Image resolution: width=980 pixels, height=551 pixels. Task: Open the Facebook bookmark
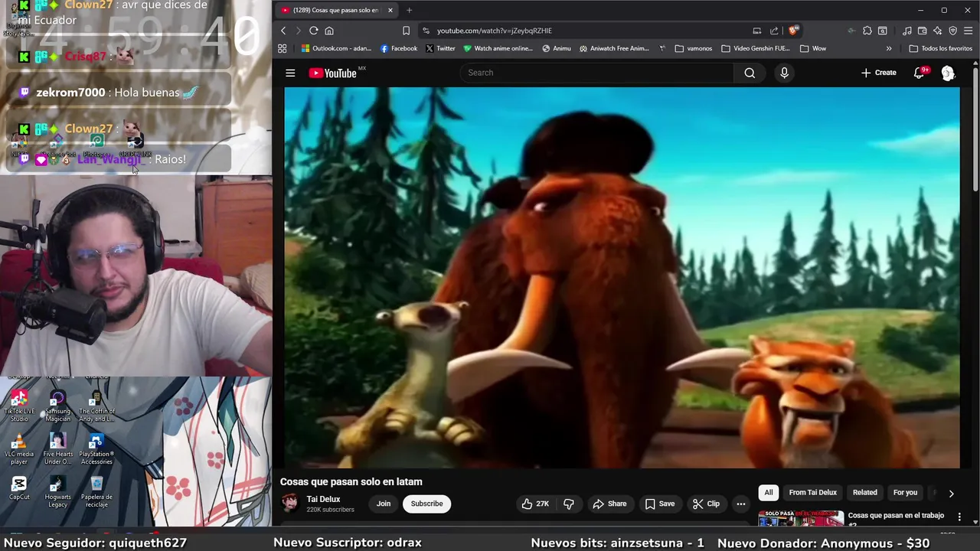[x=399, y=48]
